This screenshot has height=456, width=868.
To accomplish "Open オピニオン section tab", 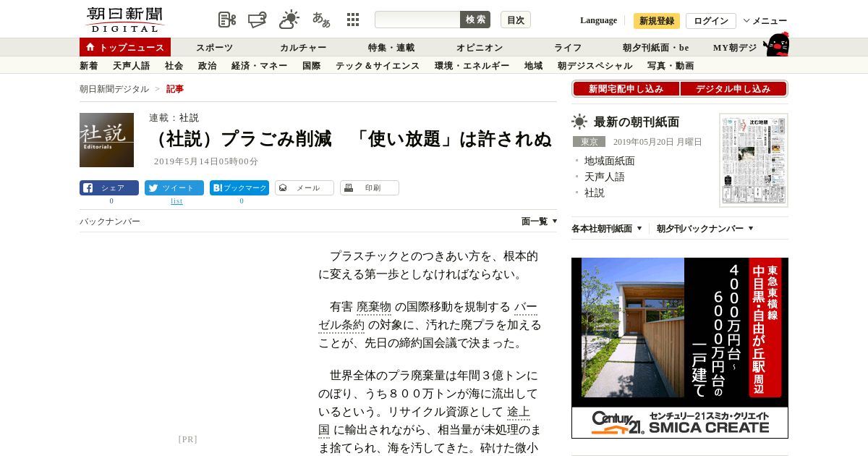I will point(480,48).
